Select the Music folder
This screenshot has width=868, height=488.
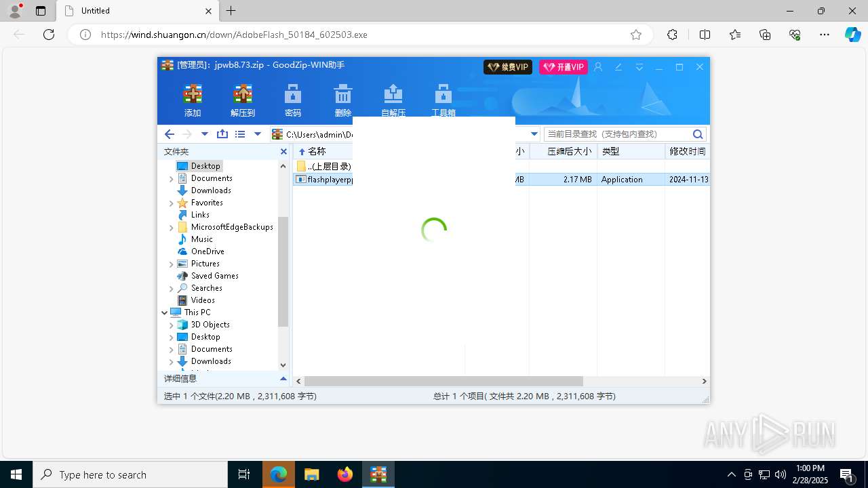click(x=202, y=239)
